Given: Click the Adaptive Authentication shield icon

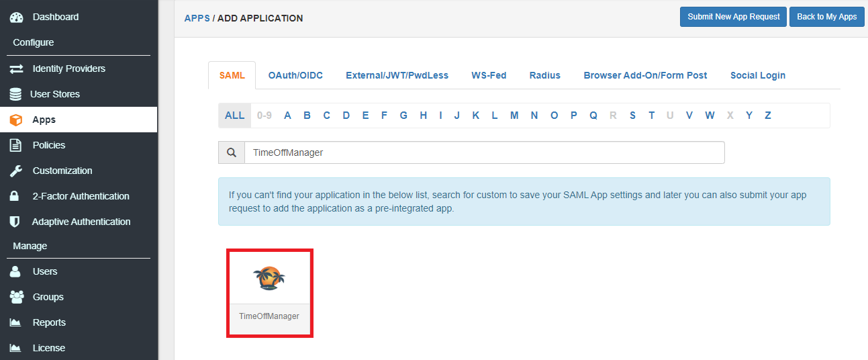Looking at the screenshot, I should pyautogui.click(x=15, y=222).
